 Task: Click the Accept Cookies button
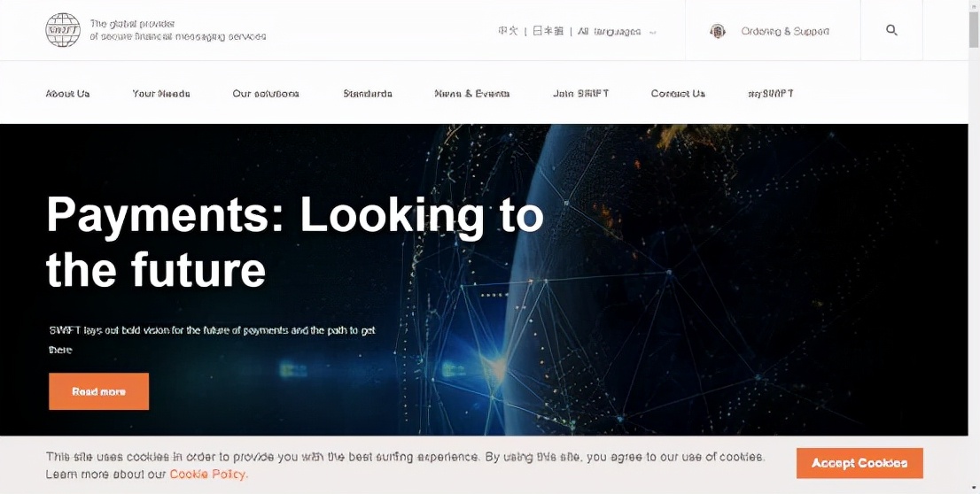(859, 463)
